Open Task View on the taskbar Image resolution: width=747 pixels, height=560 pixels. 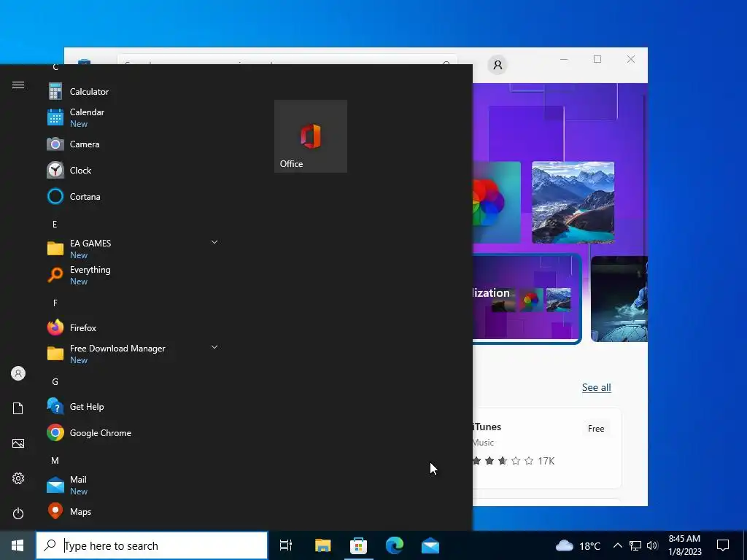(286, 545)
